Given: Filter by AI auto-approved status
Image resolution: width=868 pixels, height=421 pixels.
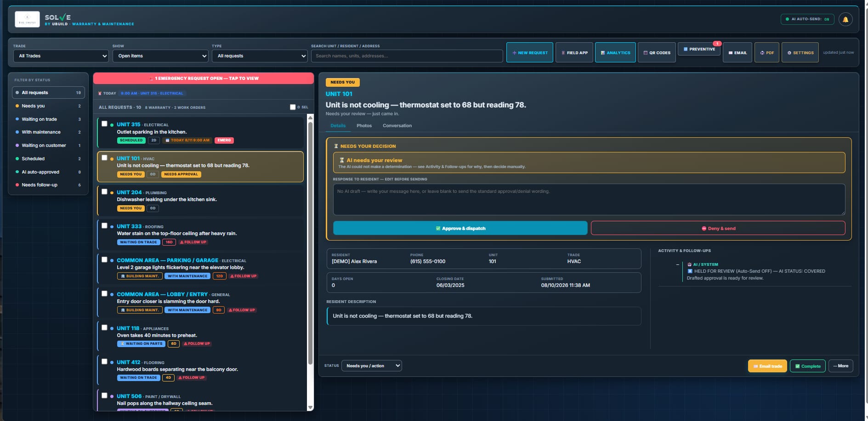Looking at the screenshot, I should (48, 172).
